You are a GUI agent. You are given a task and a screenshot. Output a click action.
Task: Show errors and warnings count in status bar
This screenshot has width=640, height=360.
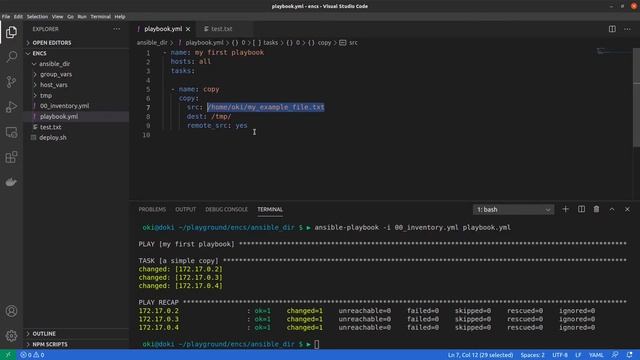[32, 355]
